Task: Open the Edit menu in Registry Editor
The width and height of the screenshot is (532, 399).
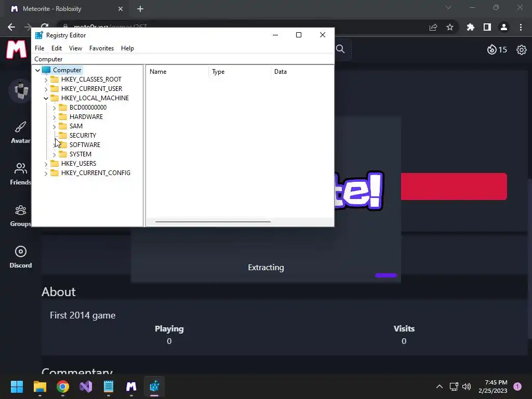Action: click(56, 48)
